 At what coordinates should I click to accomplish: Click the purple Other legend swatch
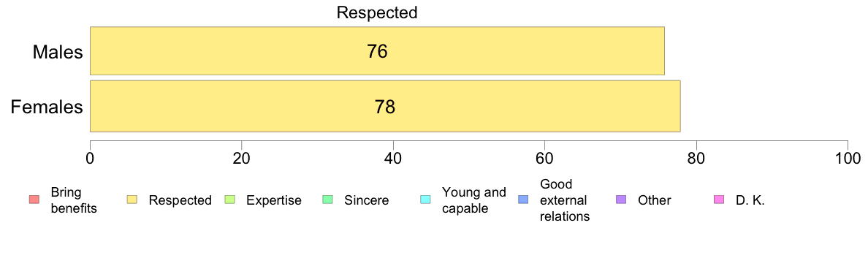click(620, 200)
